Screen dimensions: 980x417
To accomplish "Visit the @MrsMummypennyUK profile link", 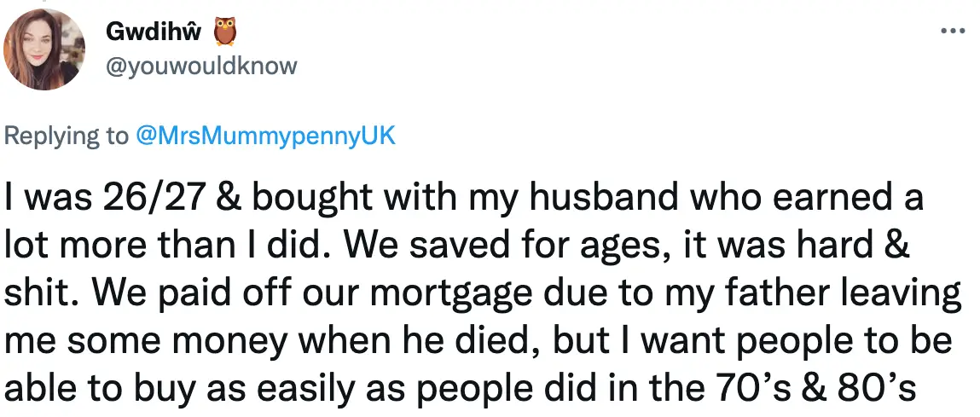I will 265,136.
